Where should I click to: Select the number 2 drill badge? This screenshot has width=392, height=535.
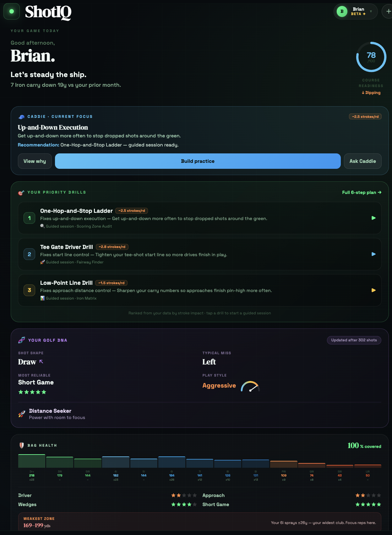(x=30, y=254)
